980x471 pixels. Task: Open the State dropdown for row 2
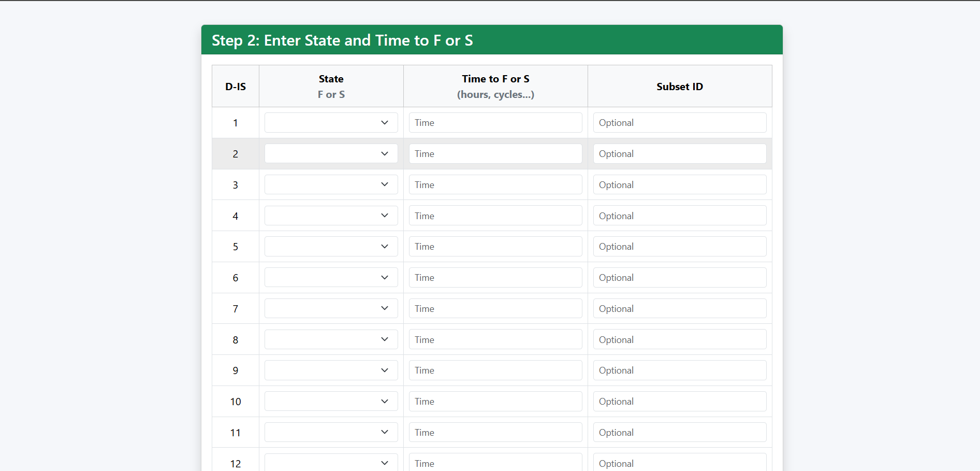[331, 153]
